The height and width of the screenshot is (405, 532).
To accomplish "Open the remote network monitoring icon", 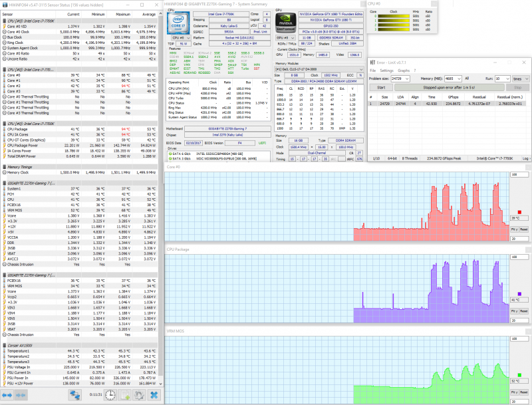I will point(74,395).
